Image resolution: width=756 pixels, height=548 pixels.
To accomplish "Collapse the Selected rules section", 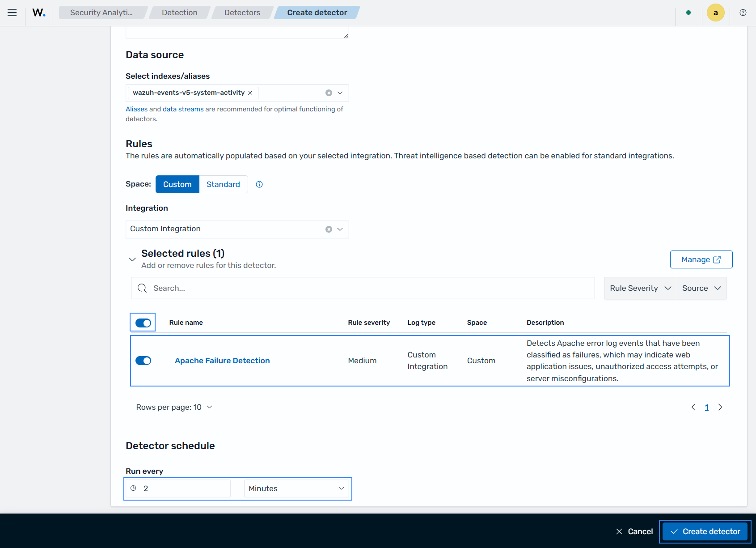I will [x=132, y=259].
